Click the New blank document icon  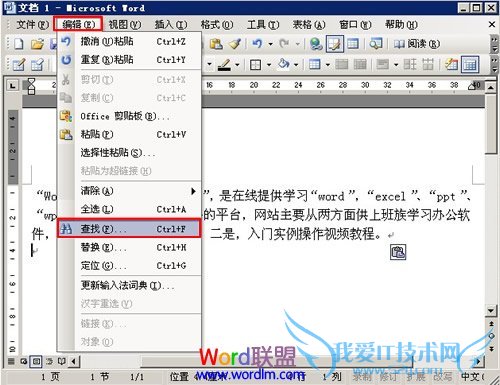18,44
